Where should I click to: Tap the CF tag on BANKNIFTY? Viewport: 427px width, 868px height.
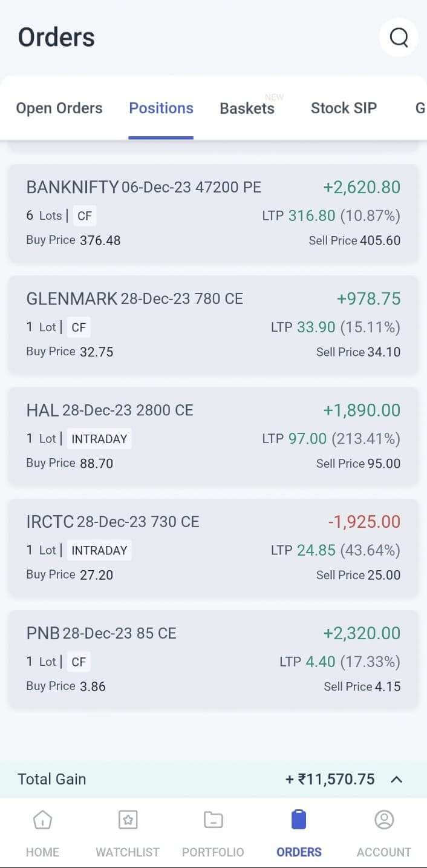pyautogui.click(x=84, y=216)
